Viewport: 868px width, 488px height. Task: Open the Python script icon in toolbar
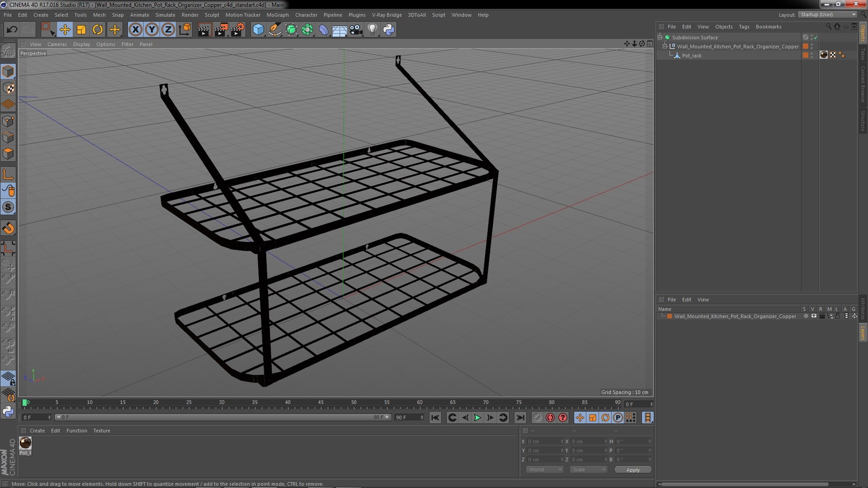coord(389,30)
